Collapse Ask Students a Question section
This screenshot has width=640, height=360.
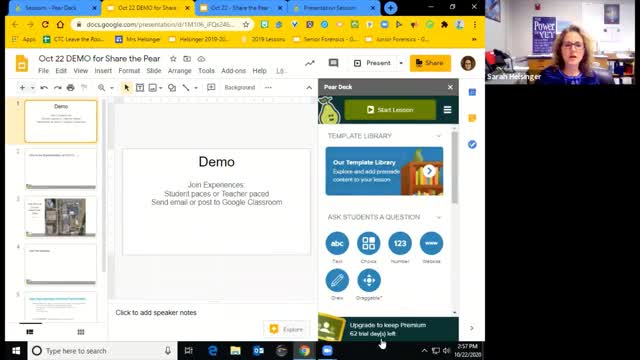click(438, 217)
